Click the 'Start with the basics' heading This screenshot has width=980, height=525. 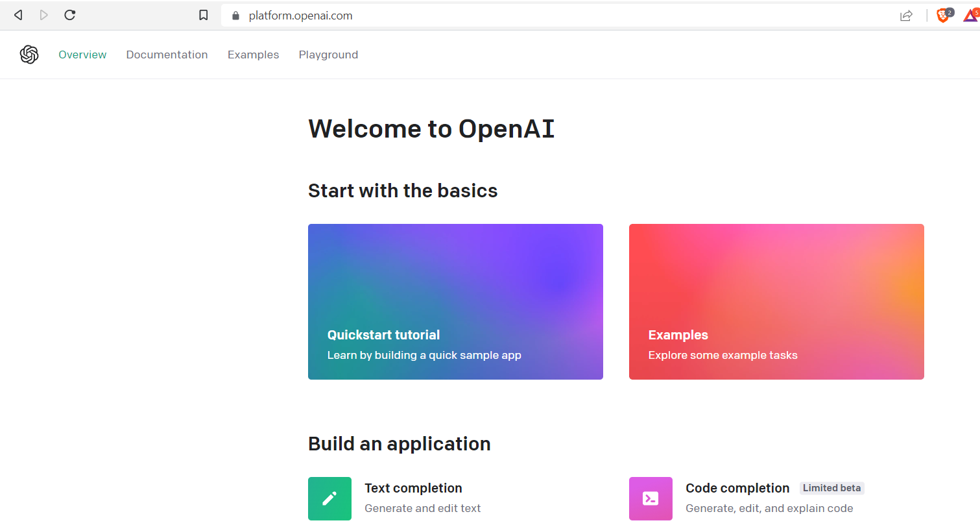point(403,190)
